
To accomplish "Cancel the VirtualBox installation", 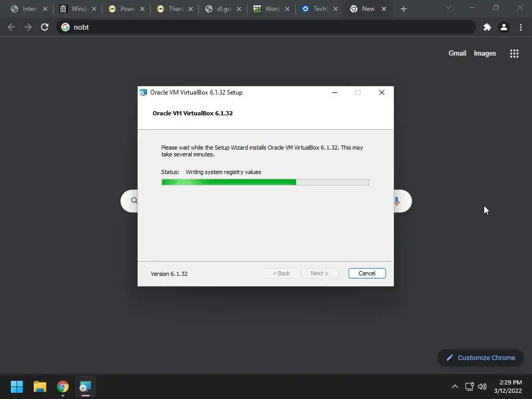I will pyautogui.click(x=367, y=273).
